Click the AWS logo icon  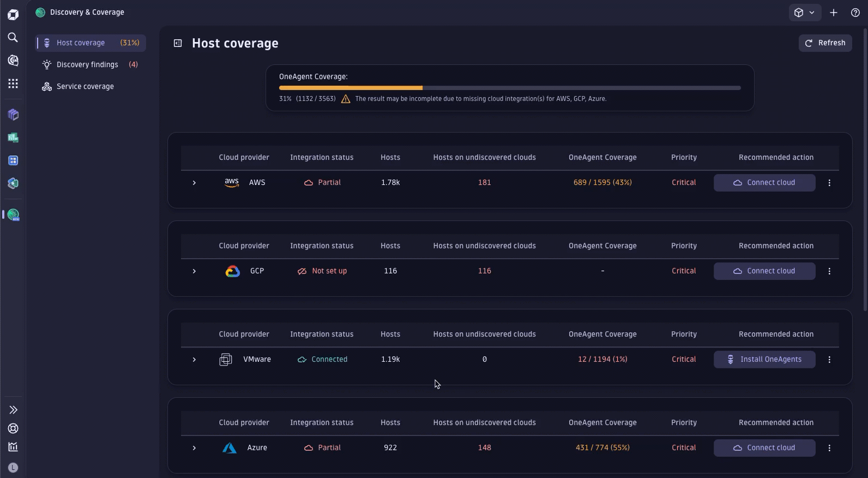click(232, 183)
